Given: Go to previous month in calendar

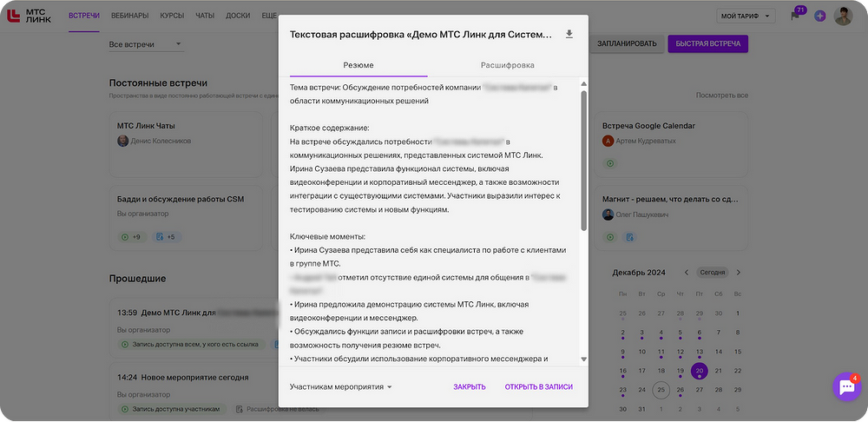Looking at the screenshot, I should (687, 273).
